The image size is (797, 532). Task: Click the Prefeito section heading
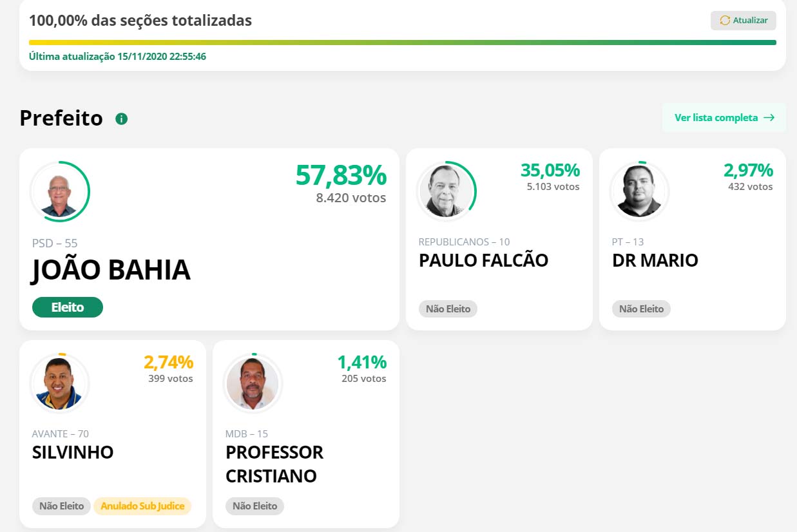61,119
